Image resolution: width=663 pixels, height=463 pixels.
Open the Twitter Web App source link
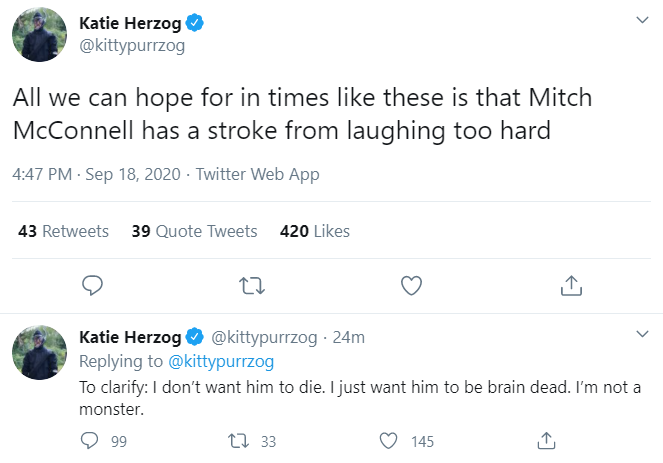(258, 174)
